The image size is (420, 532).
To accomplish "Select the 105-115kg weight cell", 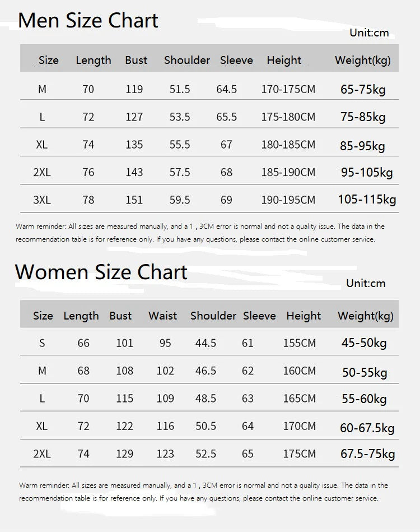I will click(367, 200).
